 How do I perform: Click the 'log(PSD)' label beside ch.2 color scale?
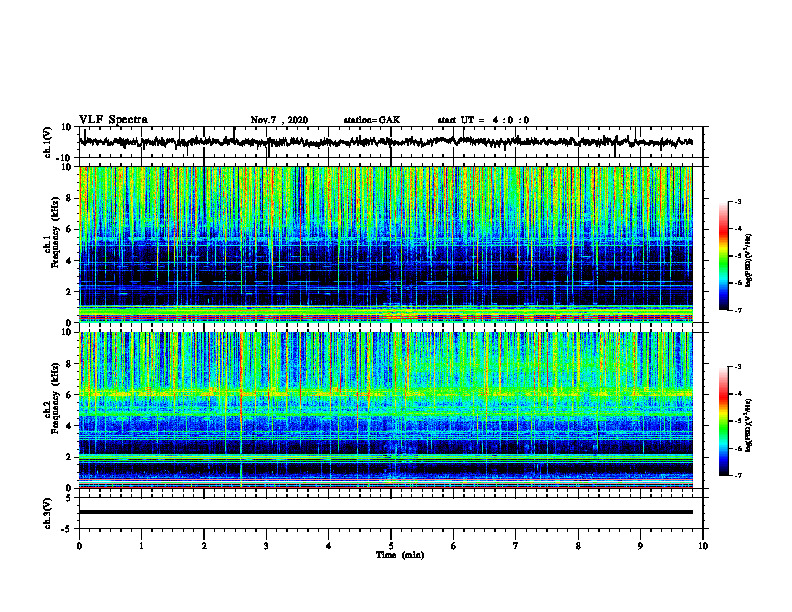[x=749, y=426]
